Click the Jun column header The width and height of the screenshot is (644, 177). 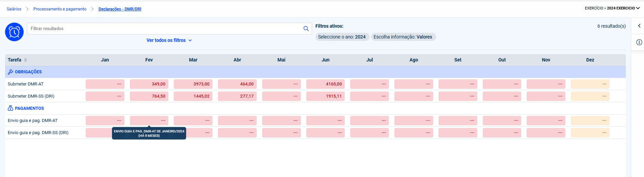pos(326,60)
